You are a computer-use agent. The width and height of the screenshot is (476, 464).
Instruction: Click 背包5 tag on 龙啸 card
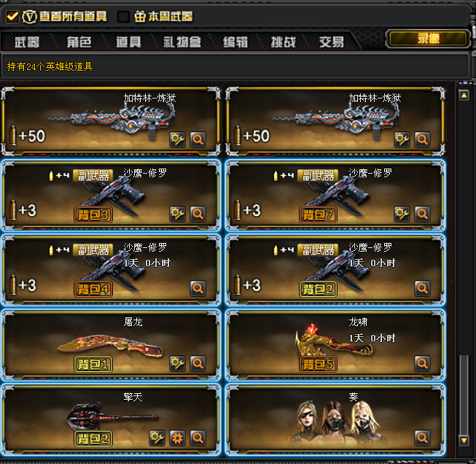[318, 364]
